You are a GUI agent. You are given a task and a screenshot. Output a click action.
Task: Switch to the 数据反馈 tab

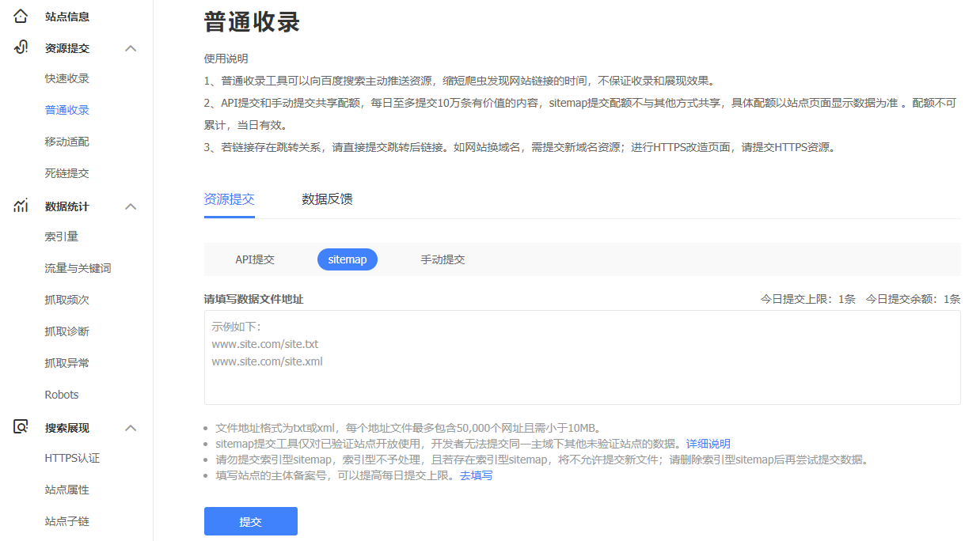tap(327, 199)
